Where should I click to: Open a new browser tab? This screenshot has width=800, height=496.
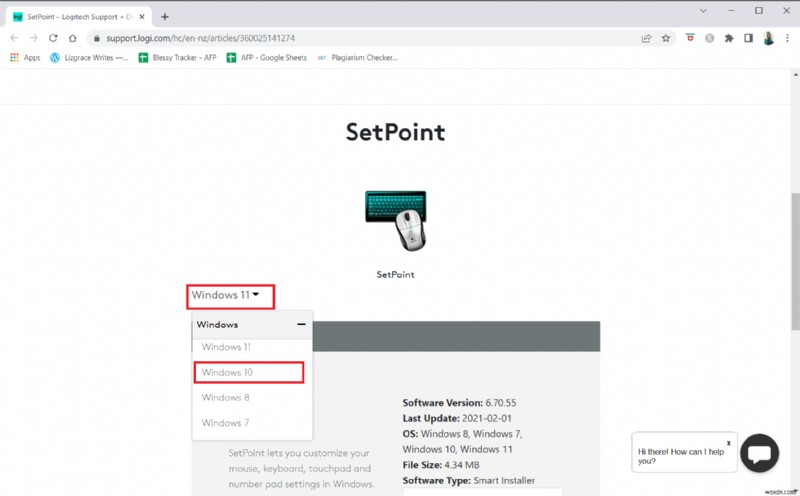165,16
